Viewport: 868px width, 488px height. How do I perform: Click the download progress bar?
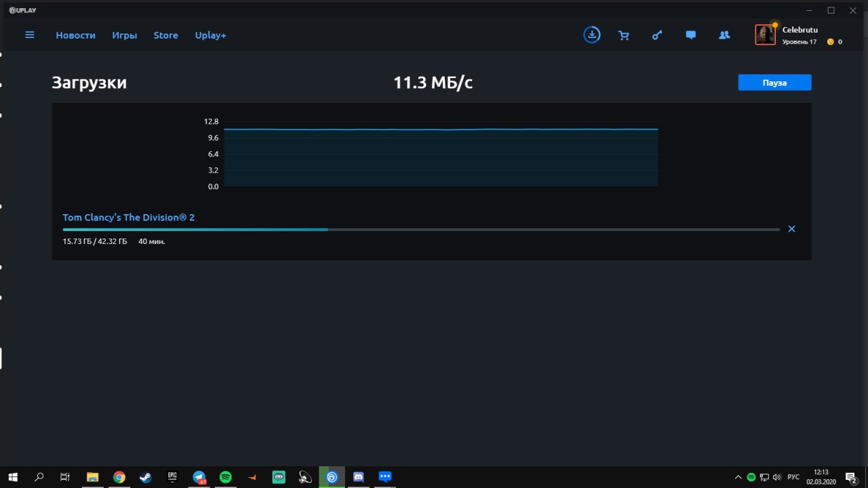(421, 230)
